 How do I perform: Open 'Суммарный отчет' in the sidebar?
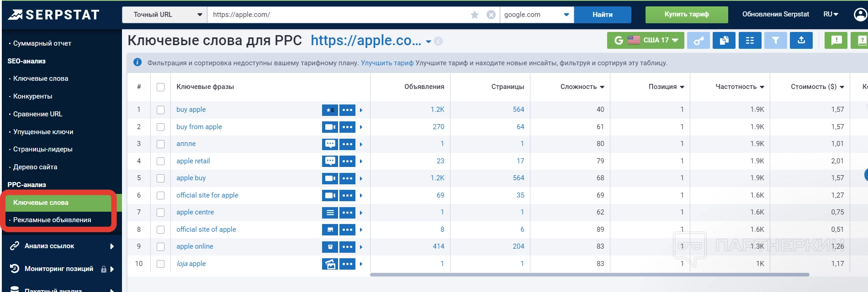click(42, 43)
